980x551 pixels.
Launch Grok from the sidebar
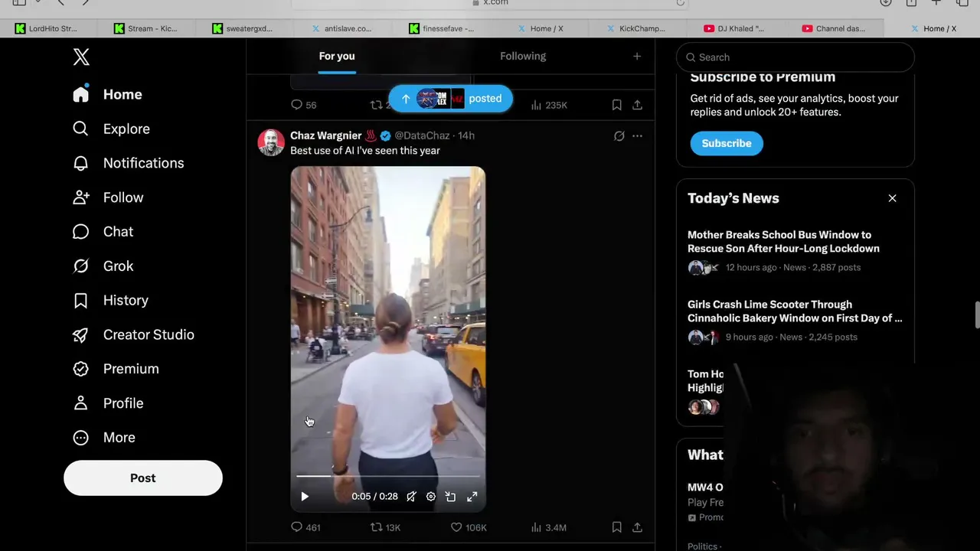pos(103,266)
